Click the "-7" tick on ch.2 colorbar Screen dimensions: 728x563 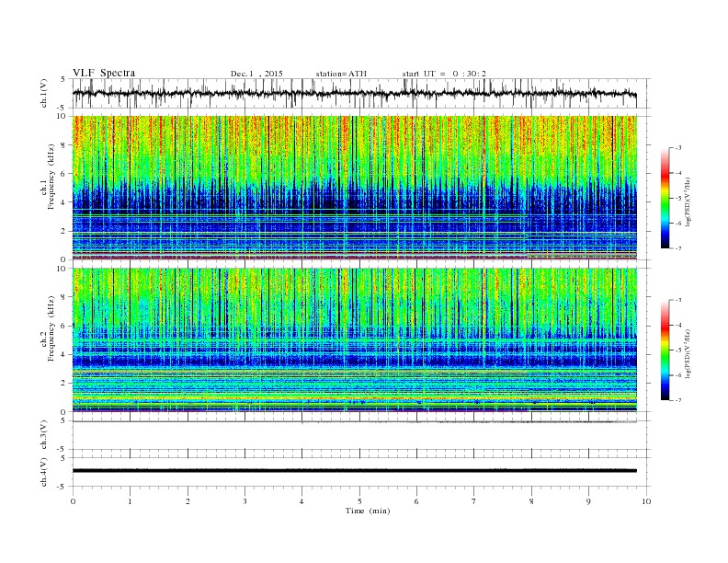point(677,400)
